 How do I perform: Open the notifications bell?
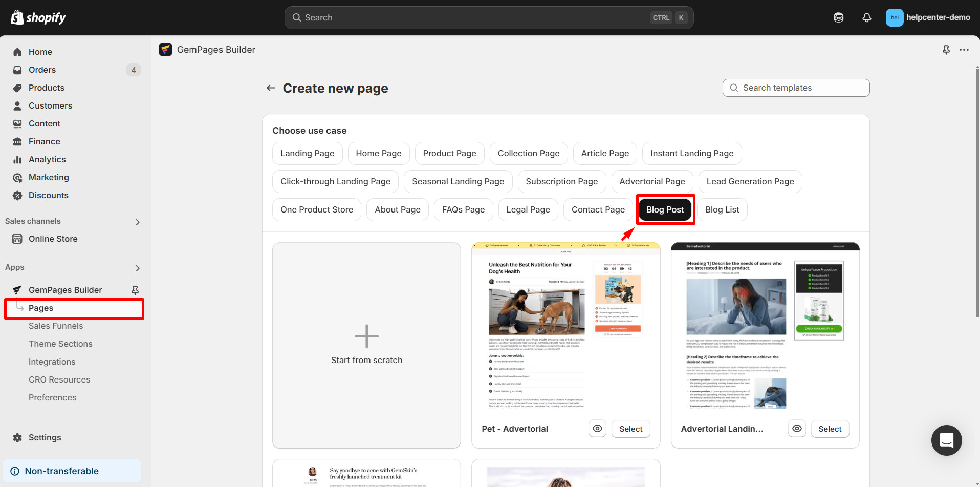click(866, 17)
